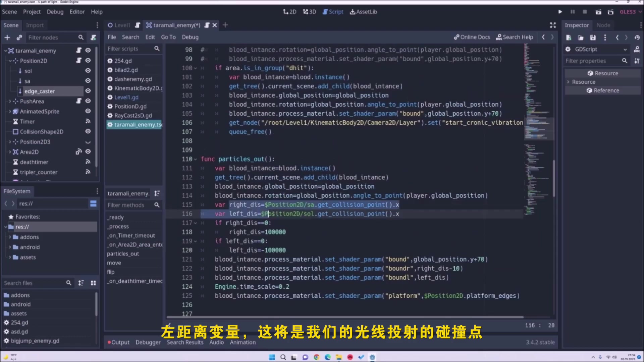Collapse the taramali_enemy root node

(5, 51)
